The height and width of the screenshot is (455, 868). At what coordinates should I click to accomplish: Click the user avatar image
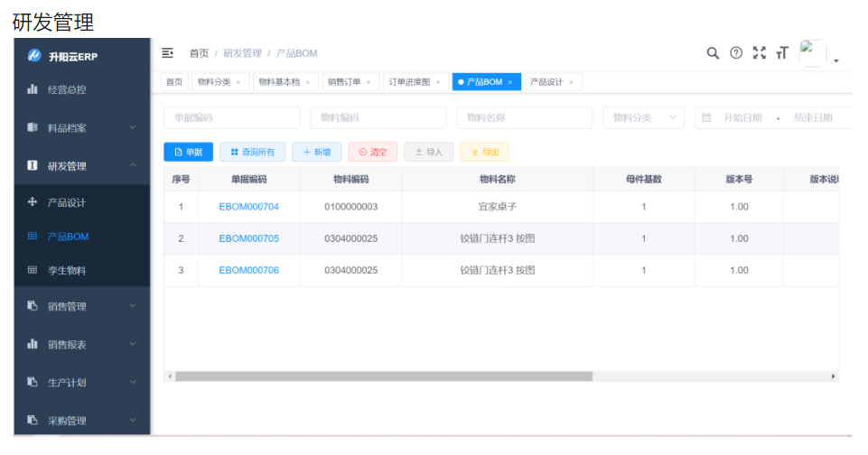click(812, 53)
